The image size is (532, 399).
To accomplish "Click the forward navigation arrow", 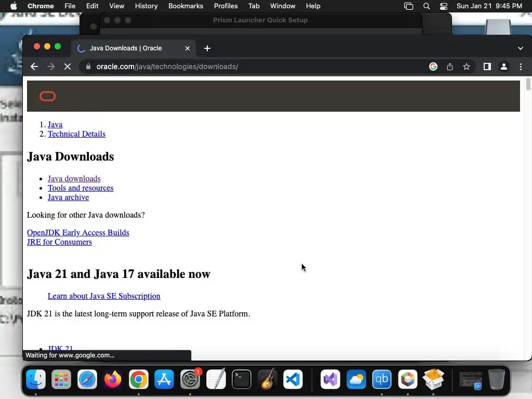I will click(51, 66).
